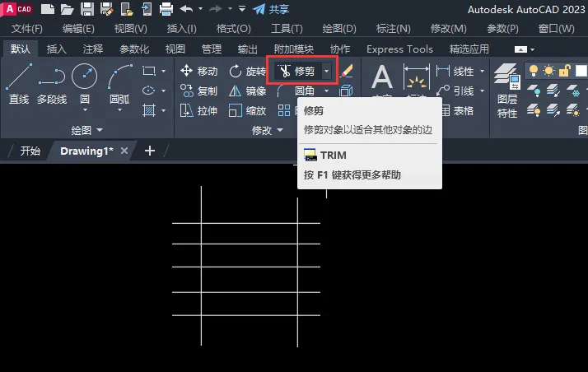
Task: Expand the Arc (圆弧) options arrow
Action: [x=120, y=109]
